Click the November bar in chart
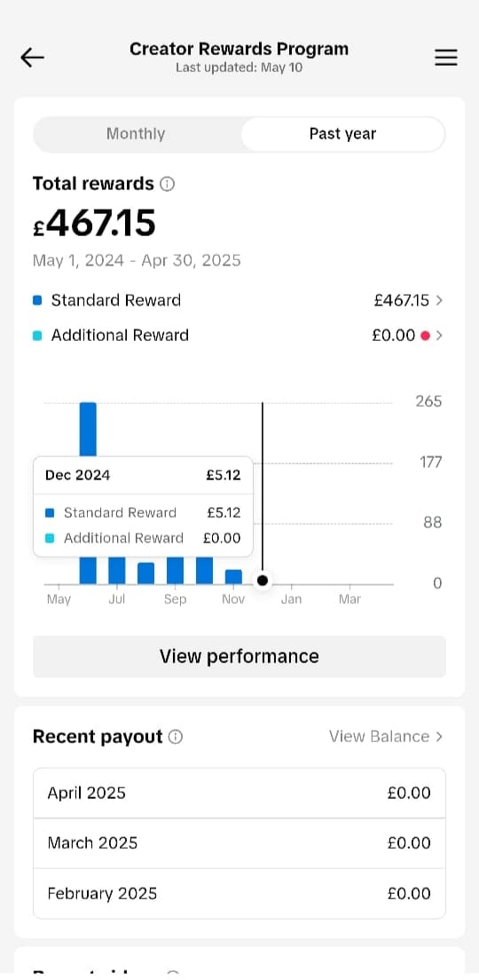The width and height of the screenshot is (479, 980). tap(233, 577)
